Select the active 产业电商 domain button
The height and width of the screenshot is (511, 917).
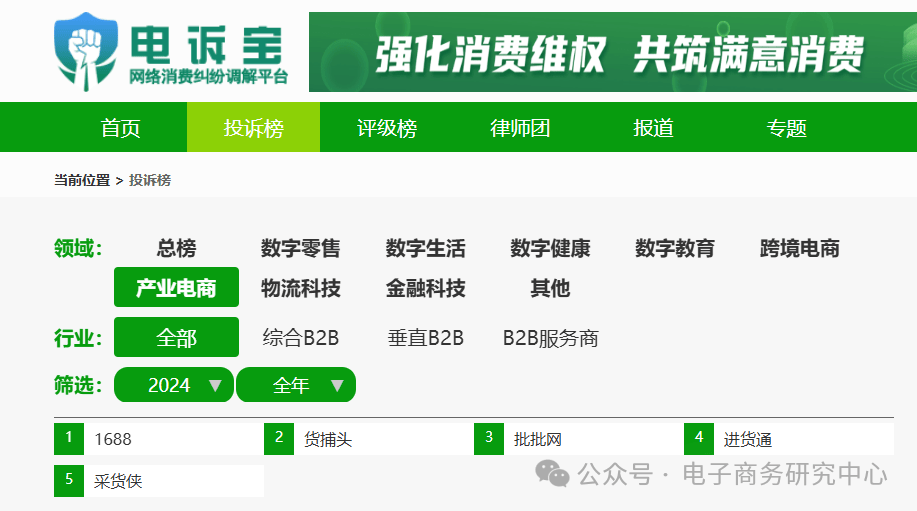[x=176, y=287]
